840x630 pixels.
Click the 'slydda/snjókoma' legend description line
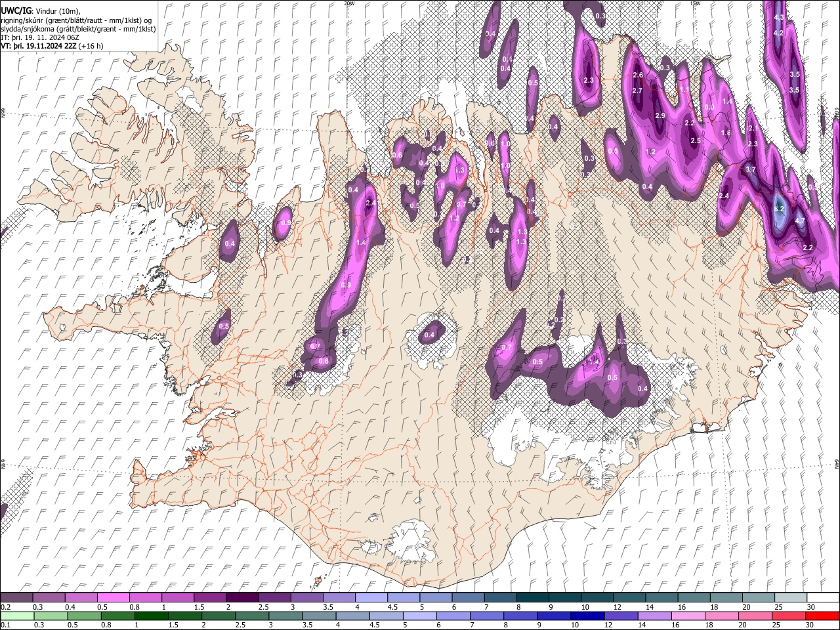(x=78, y=29)
